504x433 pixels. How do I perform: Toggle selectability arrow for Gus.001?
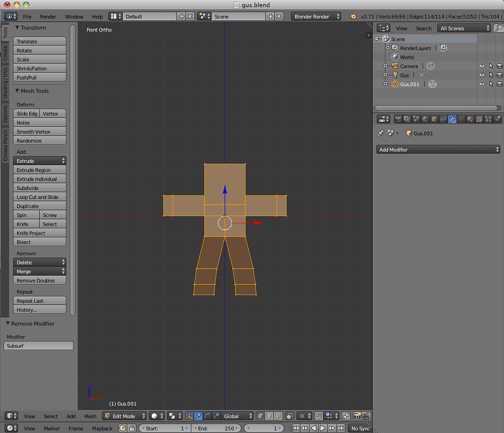pyautogui.click(x=491, y=84)
